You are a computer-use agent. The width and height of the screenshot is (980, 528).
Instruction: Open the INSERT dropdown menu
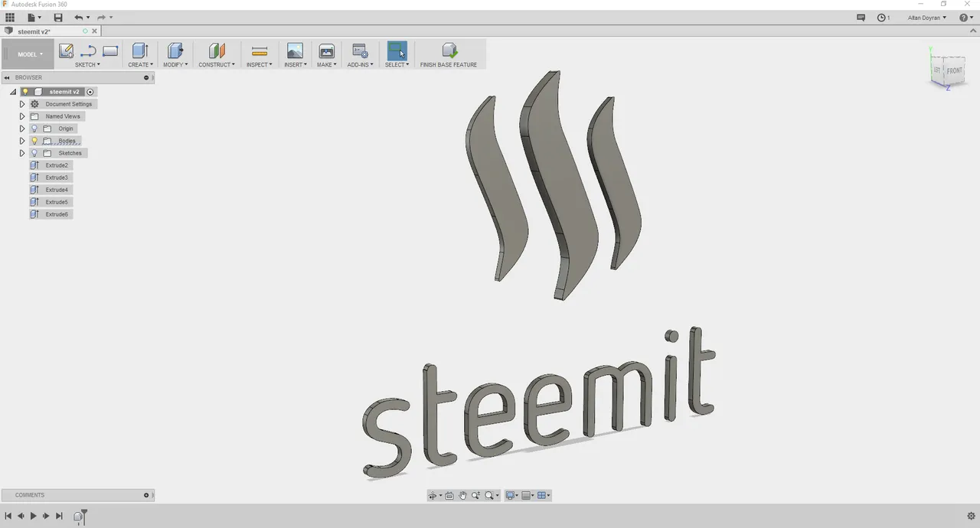pos(295,65)
